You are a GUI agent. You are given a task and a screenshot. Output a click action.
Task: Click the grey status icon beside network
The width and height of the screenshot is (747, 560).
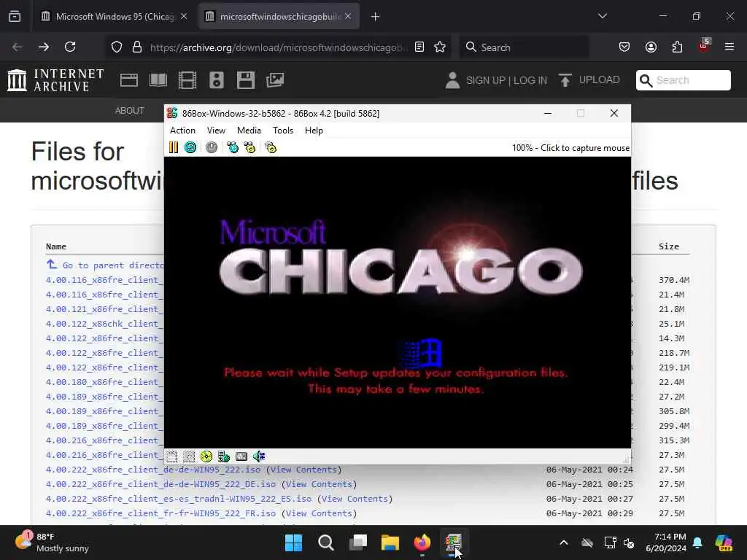(241, 456)
